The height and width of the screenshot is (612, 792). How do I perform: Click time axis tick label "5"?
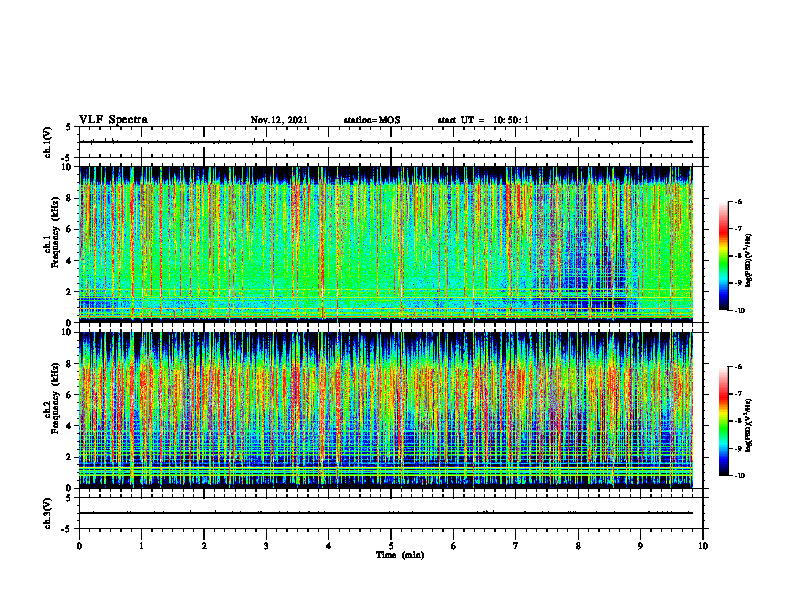391,546
